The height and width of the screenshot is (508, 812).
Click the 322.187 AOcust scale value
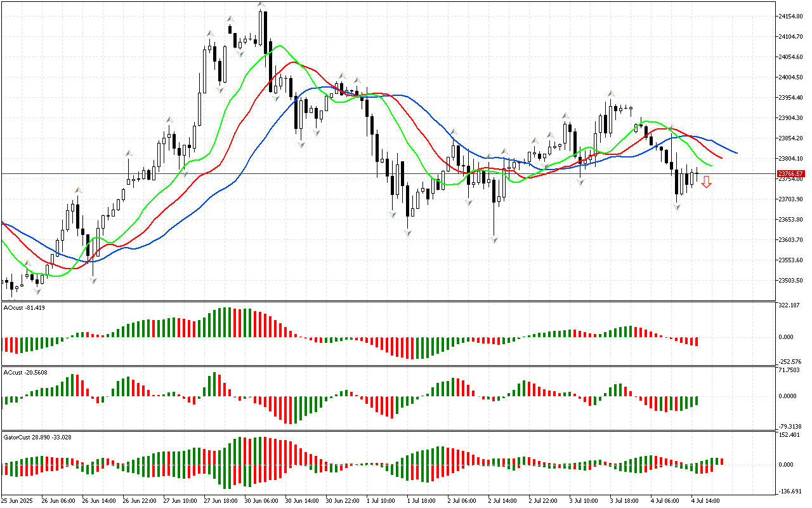pos(790,305)
